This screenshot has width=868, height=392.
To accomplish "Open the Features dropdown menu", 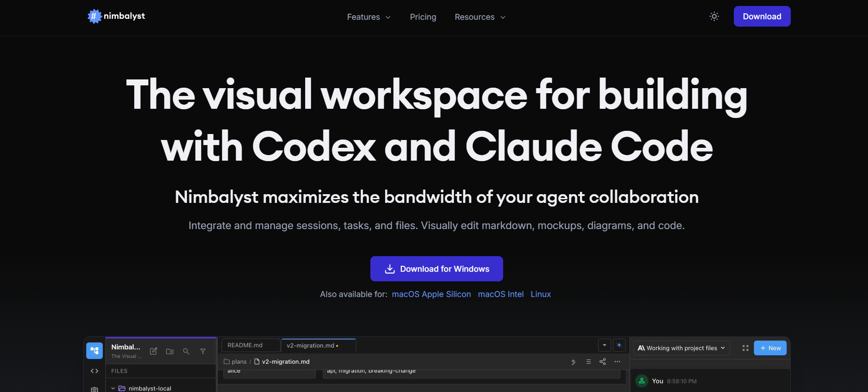I will pos(369,17).
